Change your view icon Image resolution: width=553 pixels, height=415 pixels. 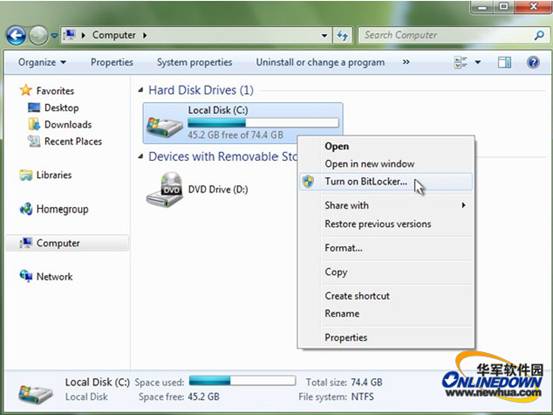(460, 62)
